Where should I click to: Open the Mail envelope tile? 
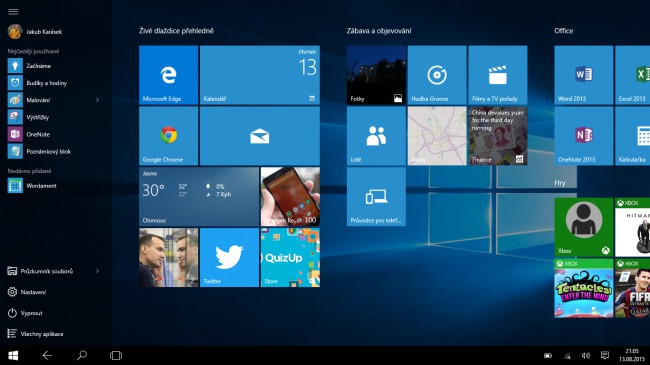point(260,136)
